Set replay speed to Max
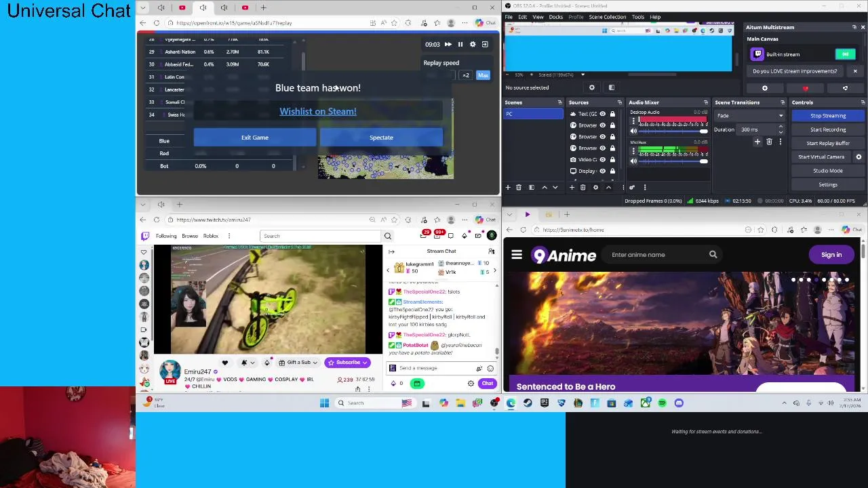This screenshot has height=488, width=868. pyautogui.click(x=483, y=75)
